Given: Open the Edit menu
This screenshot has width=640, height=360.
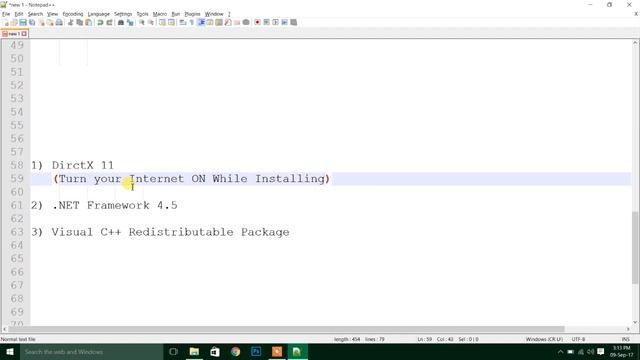Looking at the screenshot, I should (x=19, y=14).
